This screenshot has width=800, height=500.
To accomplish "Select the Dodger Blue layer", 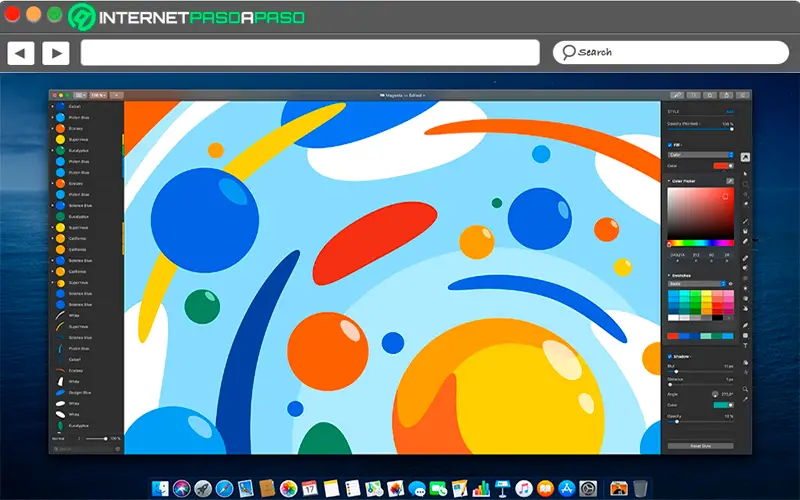I will (x=87, y=392).
